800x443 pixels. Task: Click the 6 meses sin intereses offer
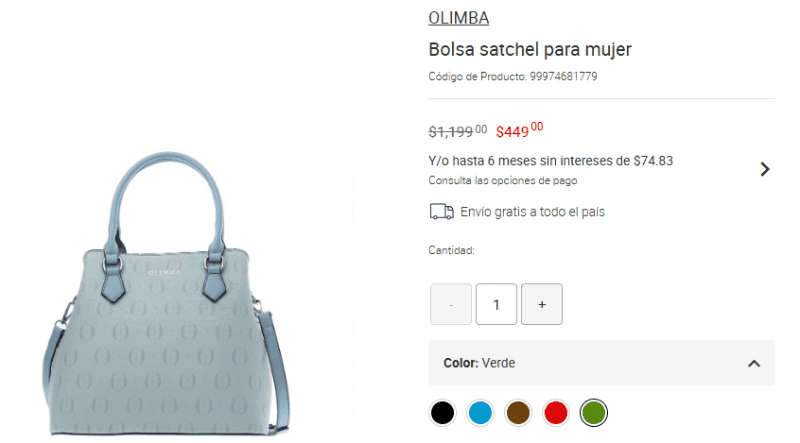(551, 161)
